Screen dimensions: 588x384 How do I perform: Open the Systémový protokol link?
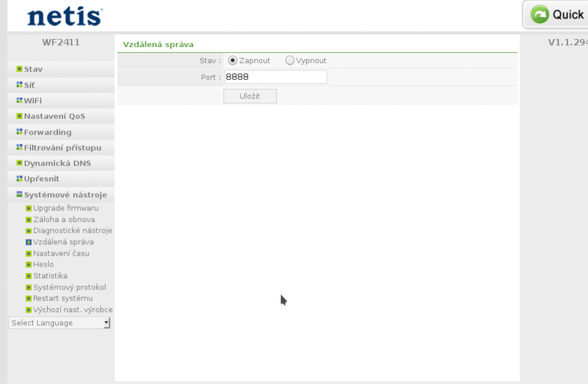(69, 287)
